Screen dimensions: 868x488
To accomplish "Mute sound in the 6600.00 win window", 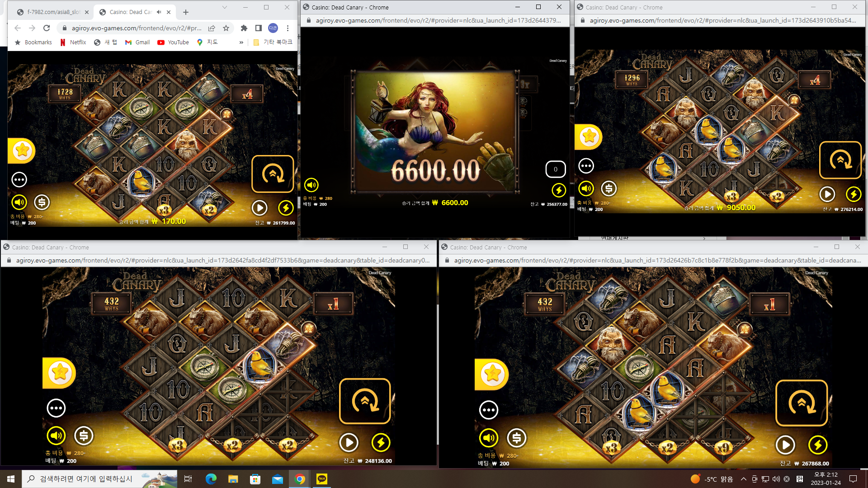I will click(x=311, y=185).
